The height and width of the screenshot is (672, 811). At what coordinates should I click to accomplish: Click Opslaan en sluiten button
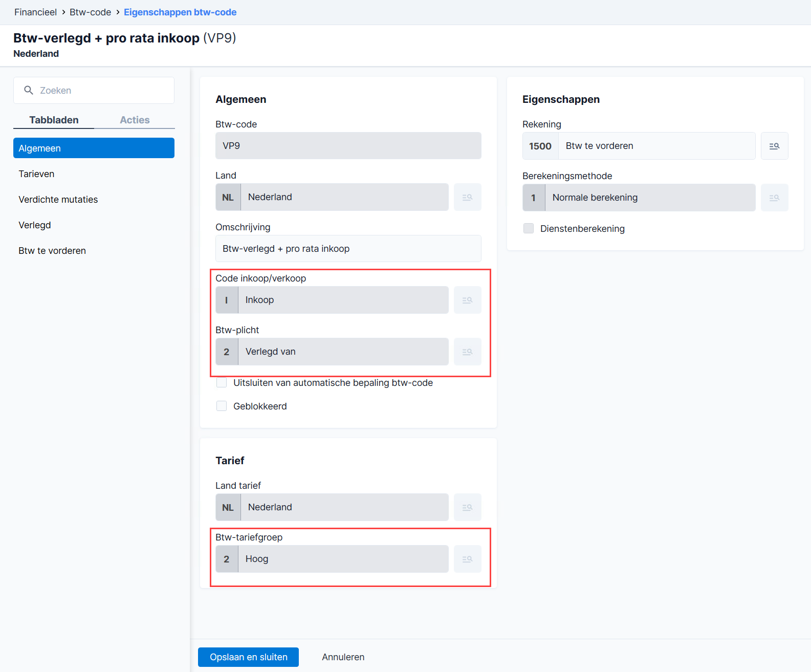[x=248, y=657]
